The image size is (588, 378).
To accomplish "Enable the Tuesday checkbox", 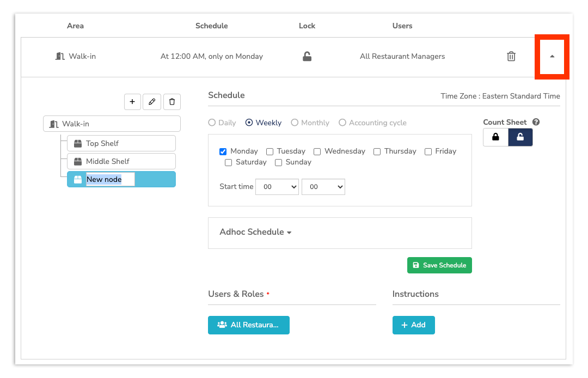I will (269, 151).
